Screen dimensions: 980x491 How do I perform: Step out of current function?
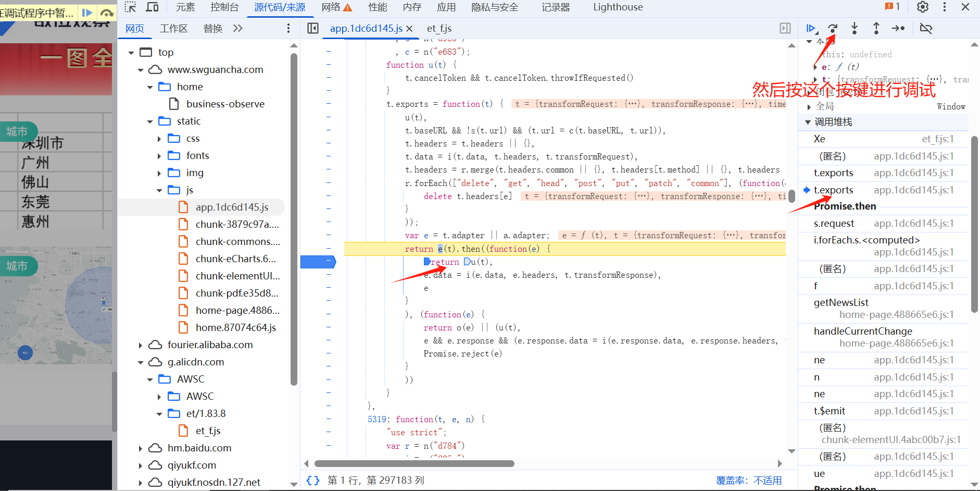click(x=876, y=29)
